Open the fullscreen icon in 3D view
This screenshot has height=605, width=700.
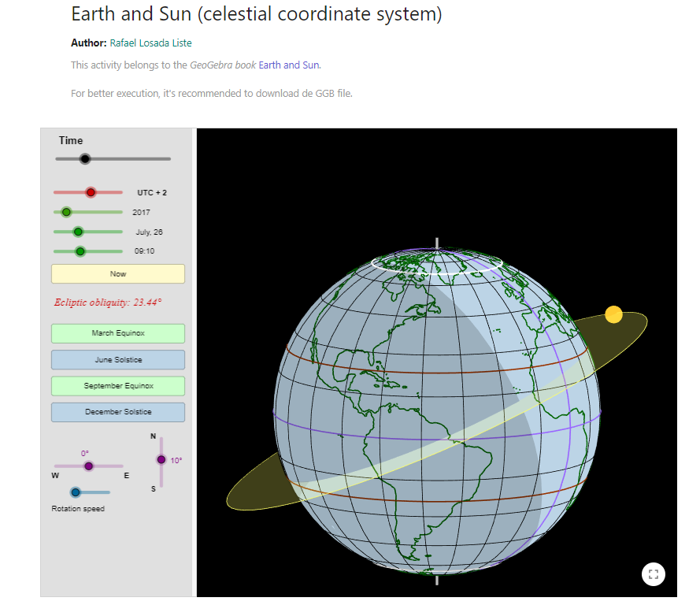[653, 574]
